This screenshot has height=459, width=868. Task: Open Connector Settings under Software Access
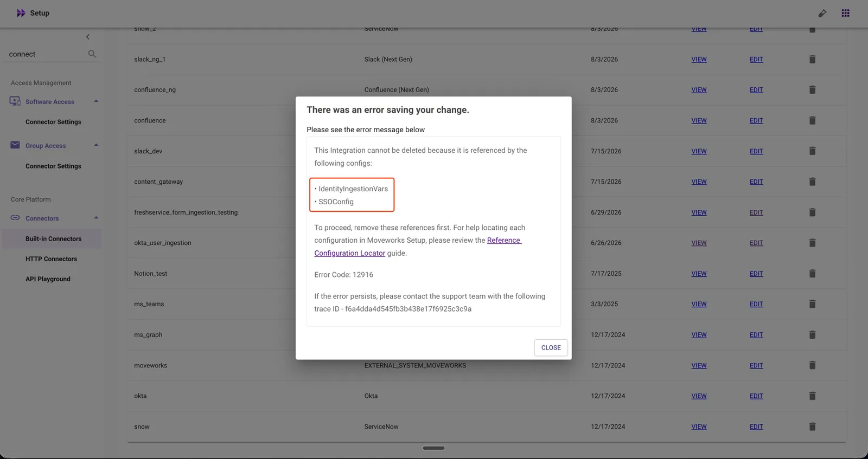[x=53, y=122]
